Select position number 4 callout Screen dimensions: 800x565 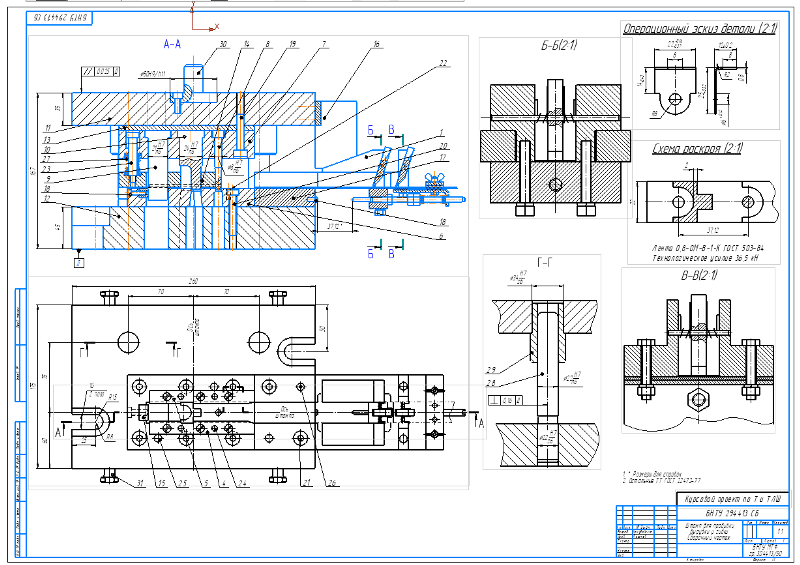click(223, 483)
